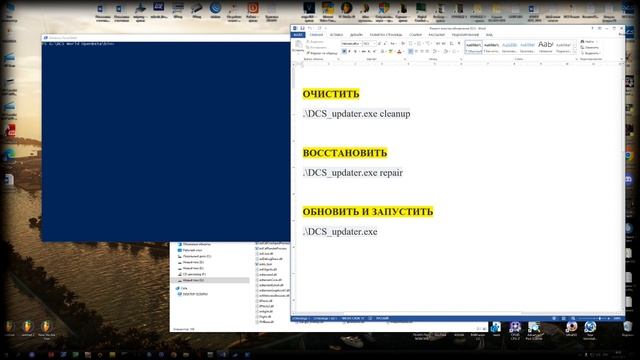
Task: Select the Format Painter in Word
Action: click(322, 53)
